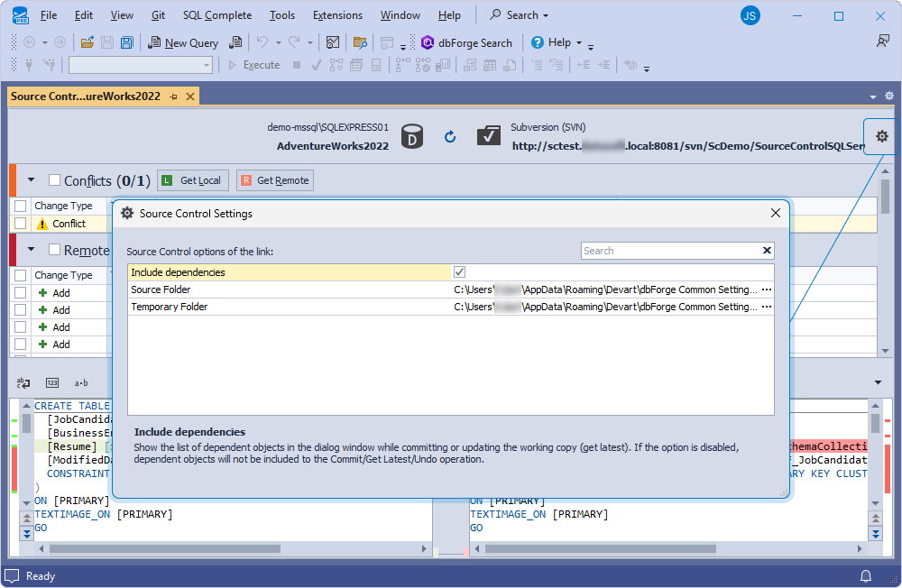This screenshot has width=902, height=588.
Task: Click the database cylinder icon in header
Action: click(x=412, y=137)
